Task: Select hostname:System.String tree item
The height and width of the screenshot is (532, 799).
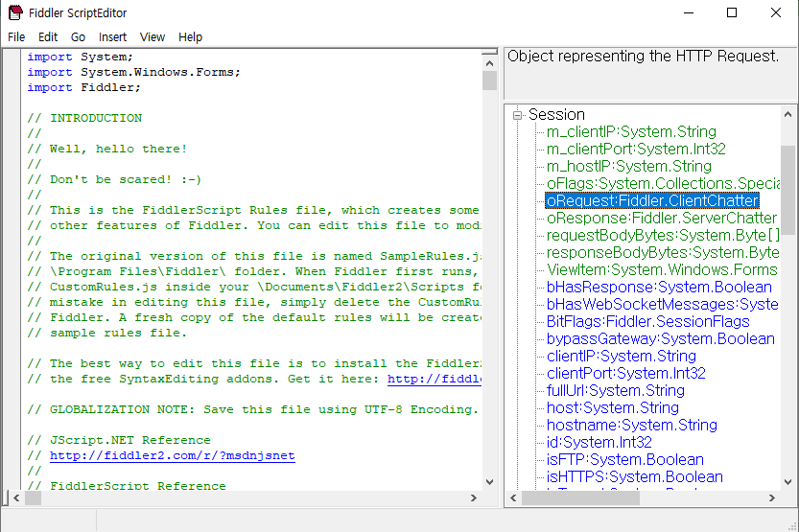Action: pos(632,426)
